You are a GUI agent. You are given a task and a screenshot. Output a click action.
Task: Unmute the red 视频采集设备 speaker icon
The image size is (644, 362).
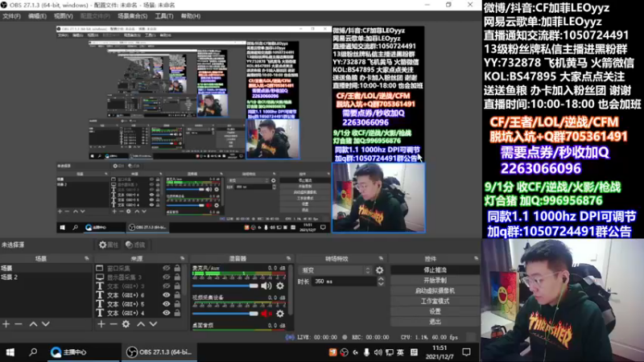click(x=266, y=314)
